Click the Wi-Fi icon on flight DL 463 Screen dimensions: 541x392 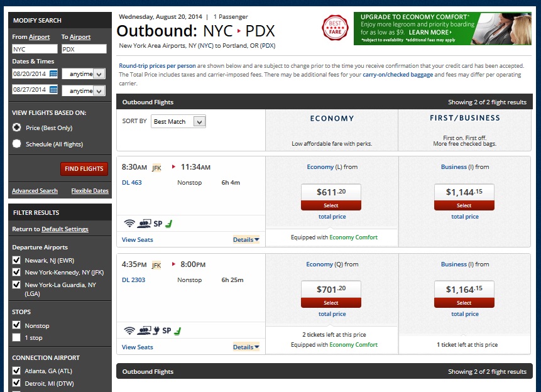(129, 223)
